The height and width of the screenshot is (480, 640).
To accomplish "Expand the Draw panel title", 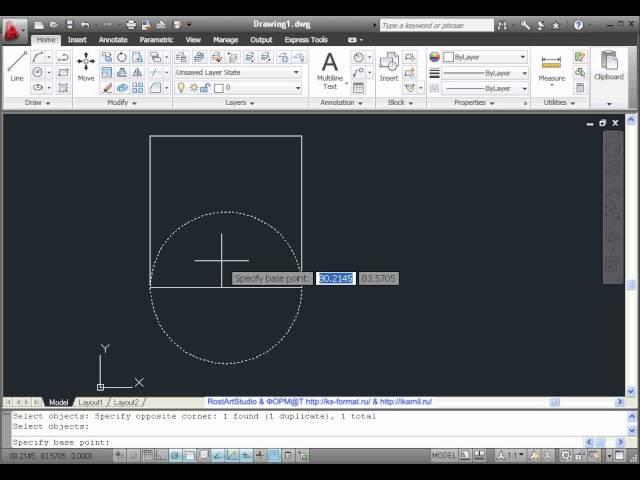I will [x=37, y=102].
